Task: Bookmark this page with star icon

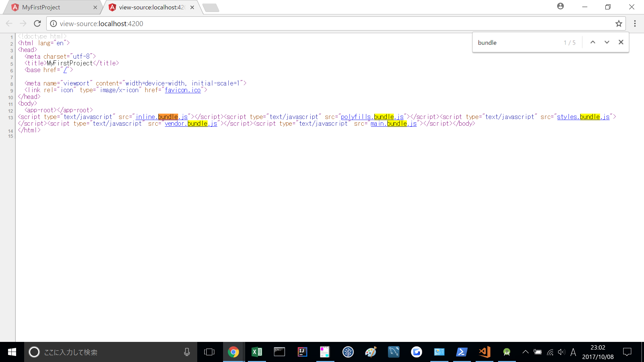Action: point(619,23)
